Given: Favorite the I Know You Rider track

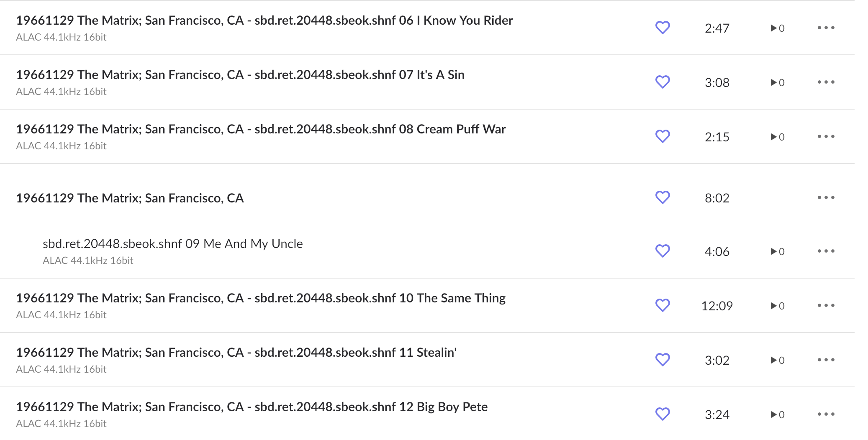Looking at the screenshot, I should click(663, 28).
